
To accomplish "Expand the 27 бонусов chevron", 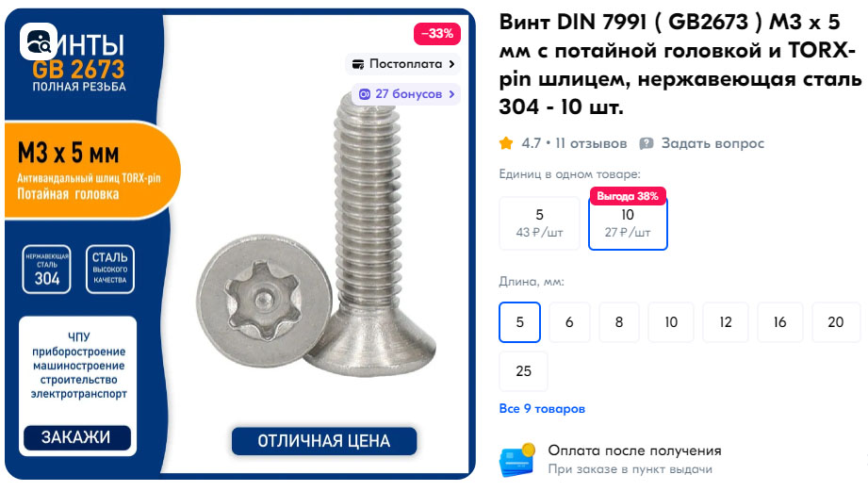I will point(451,94).
